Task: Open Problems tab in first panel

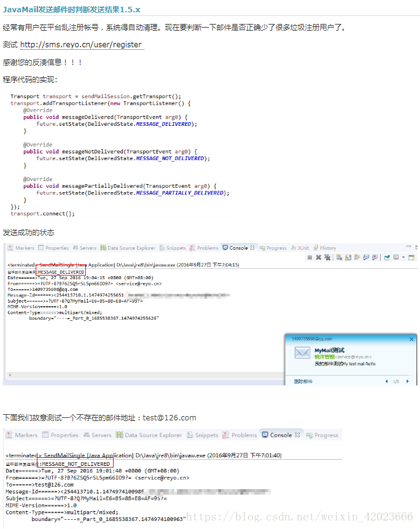Action: click(204, 248)
